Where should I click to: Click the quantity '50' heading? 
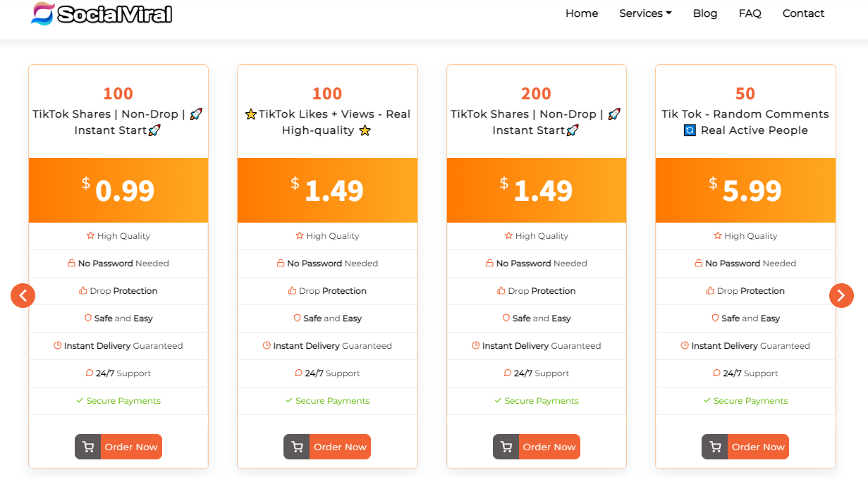tap(745, 94)
